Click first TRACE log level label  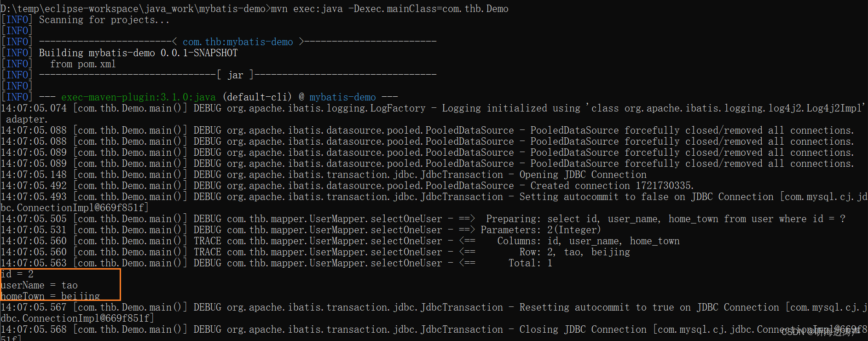pyautogui.click(x=207, y=241)
